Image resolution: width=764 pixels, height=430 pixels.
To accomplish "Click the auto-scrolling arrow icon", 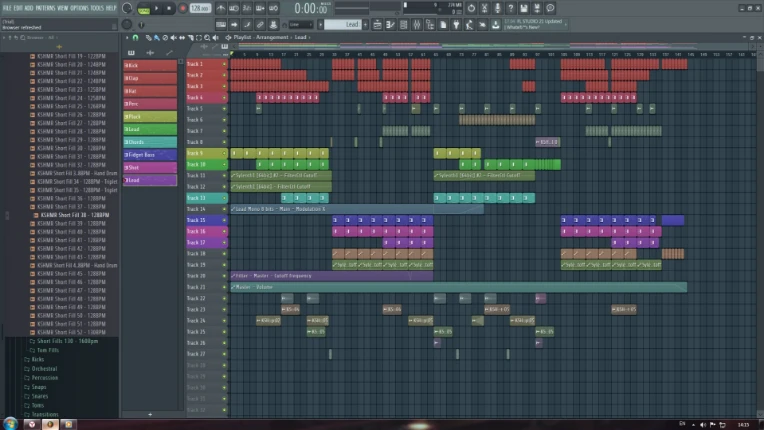I will click(x=234, y=24).
